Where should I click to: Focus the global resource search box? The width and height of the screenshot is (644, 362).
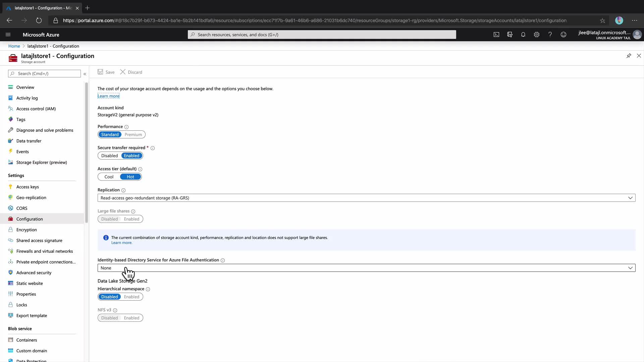click(x=322, y=35)
